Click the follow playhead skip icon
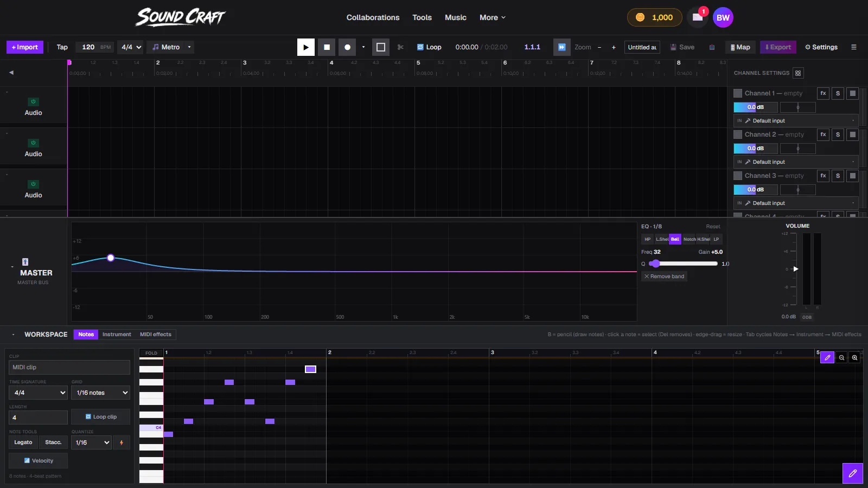Viewport: 868px width, 488px height. 562,47
